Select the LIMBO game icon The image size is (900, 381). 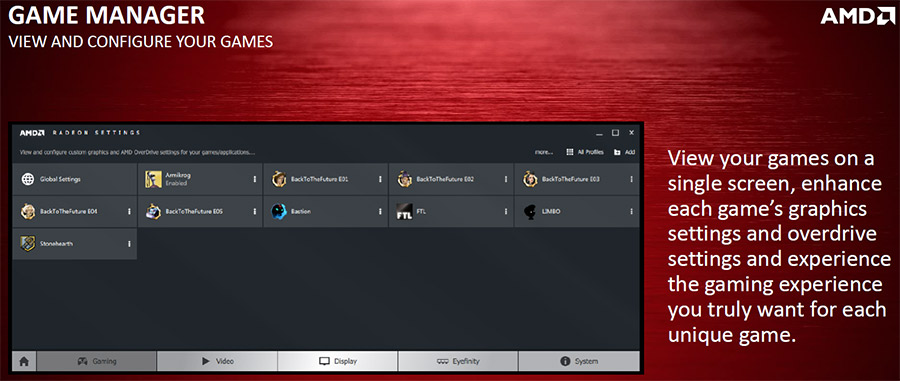pos(530,212)
